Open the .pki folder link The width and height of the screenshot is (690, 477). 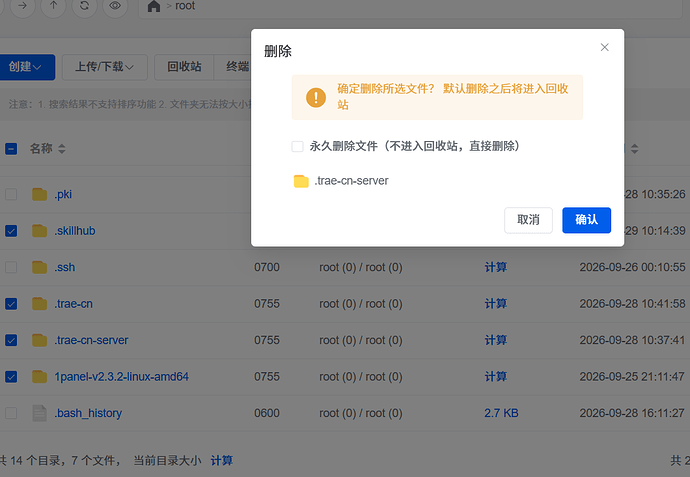click(63, 194)
